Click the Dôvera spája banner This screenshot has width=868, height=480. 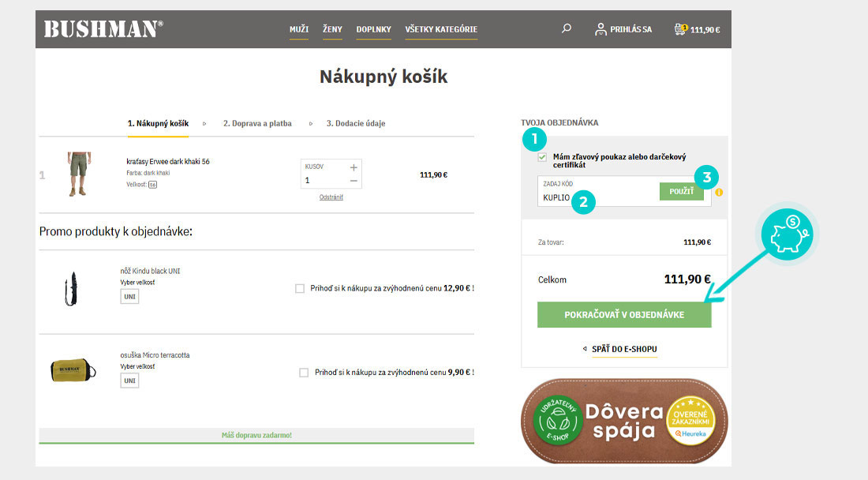[624, 422]
